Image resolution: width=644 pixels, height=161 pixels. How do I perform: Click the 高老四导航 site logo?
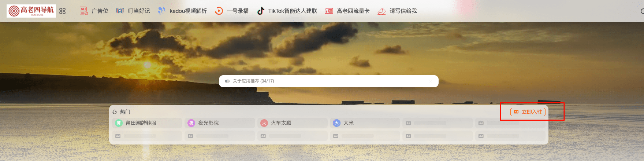pos(31,11)
